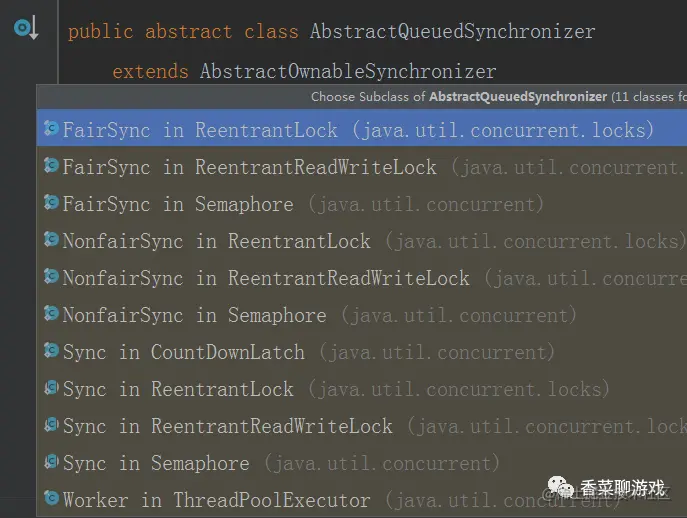Select Sync in Semaphore entry
This screenshot has width=687, height=518.
pos(155,463)
